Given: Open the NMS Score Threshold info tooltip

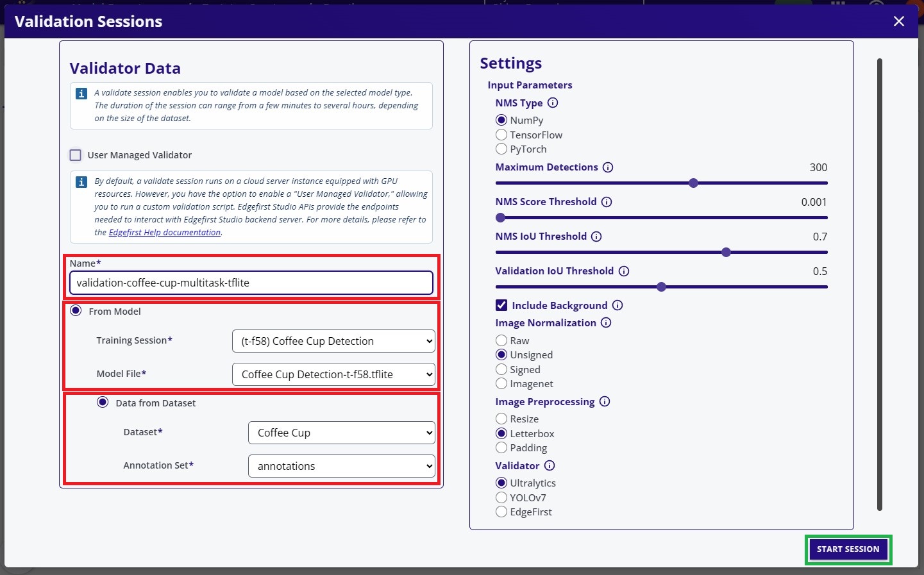Looking at the screenshot, I should 607,202.
